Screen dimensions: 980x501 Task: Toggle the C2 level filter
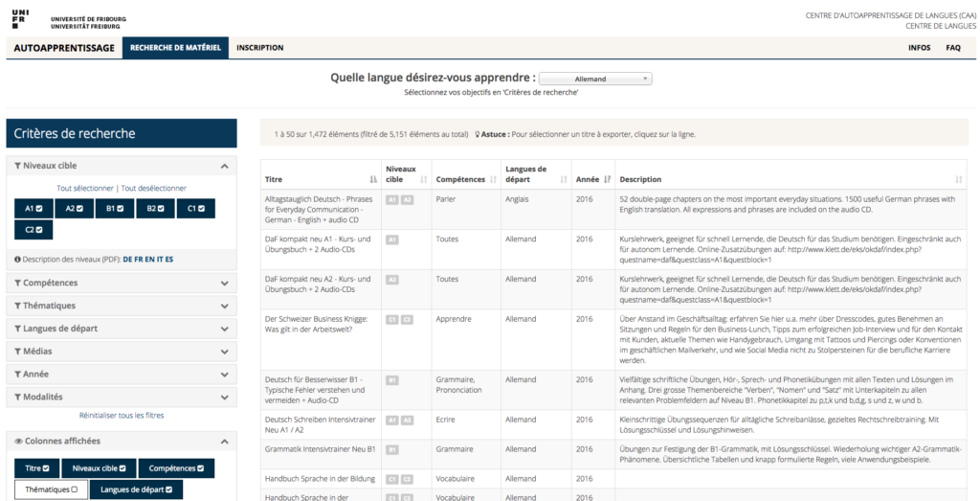click(33, 230)
